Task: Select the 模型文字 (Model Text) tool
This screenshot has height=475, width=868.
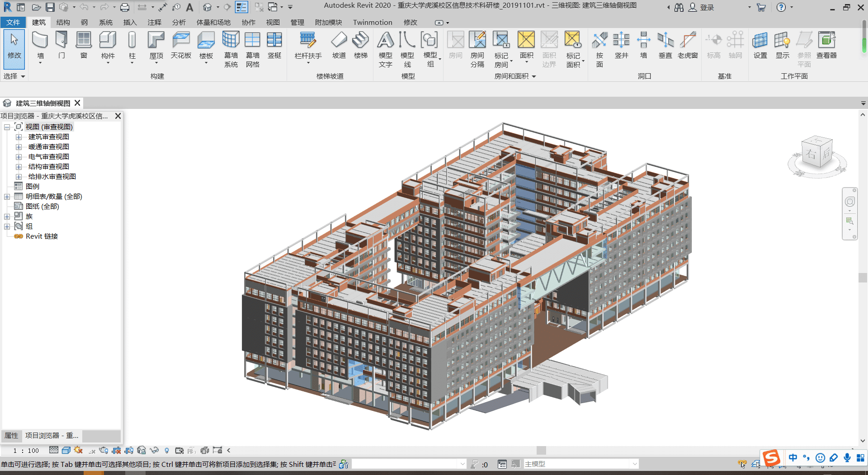Action: 385,50
